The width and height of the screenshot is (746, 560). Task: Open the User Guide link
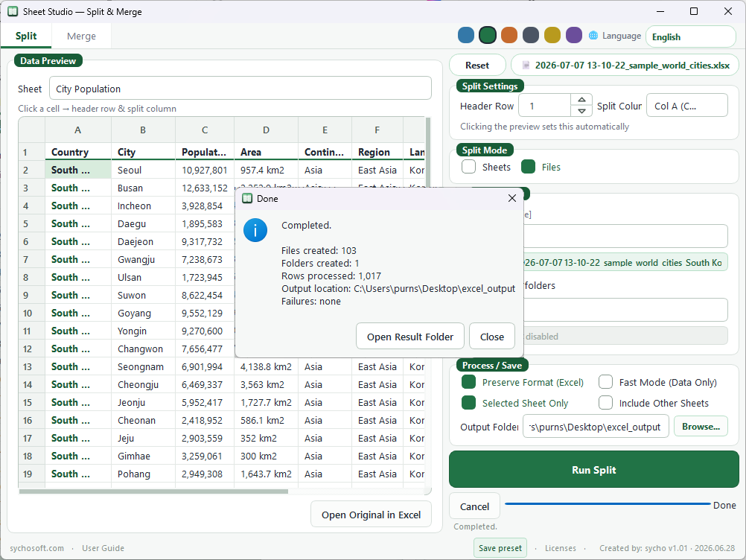point(103,548)
